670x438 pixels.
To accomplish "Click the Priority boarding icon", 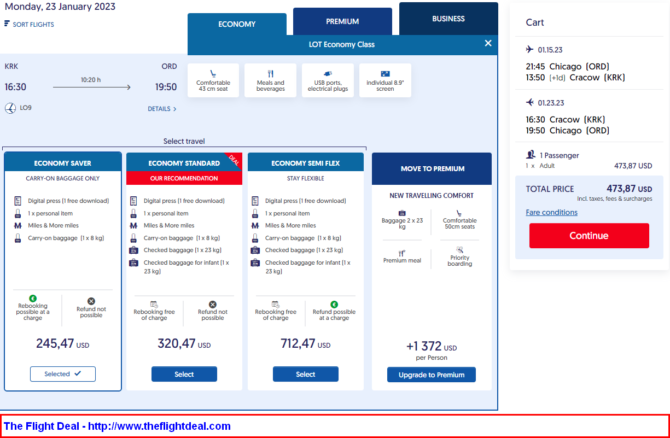I will [459, 250].
